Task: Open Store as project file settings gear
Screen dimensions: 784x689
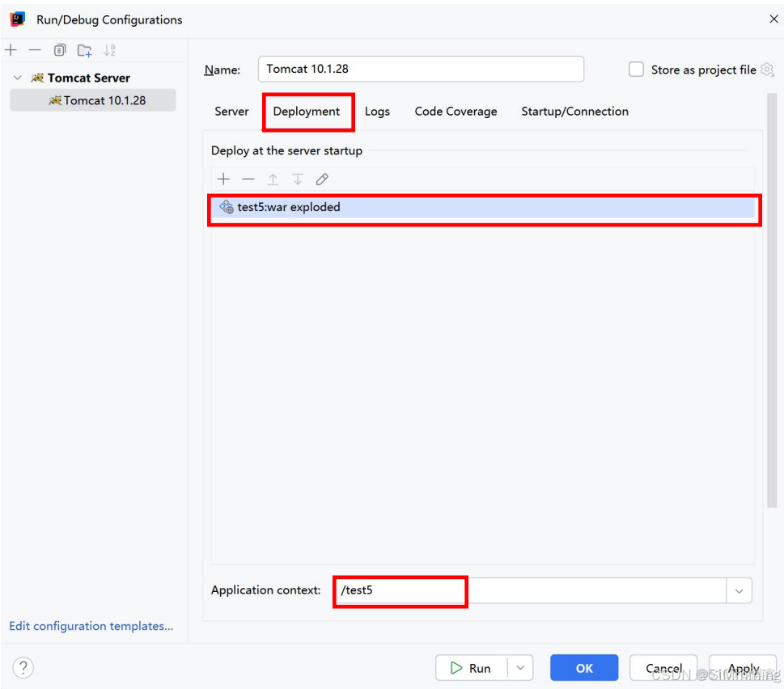Action: click(x=767, y=70)
